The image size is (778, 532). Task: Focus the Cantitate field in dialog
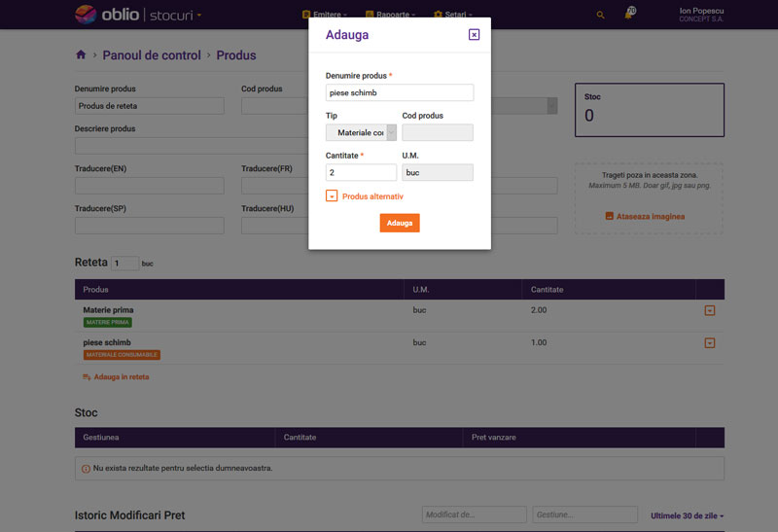[x=361, y=173]
